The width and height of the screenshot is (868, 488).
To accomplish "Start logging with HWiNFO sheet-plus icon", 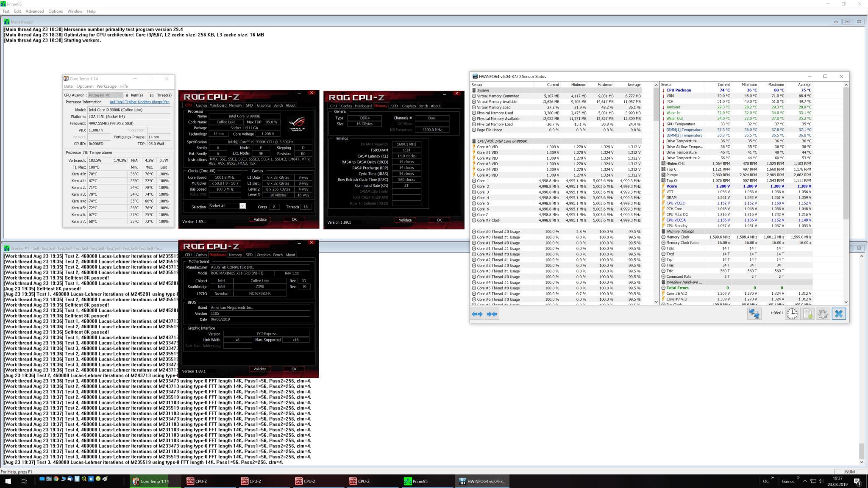I will pyautogui.click(x=808, y=313).
